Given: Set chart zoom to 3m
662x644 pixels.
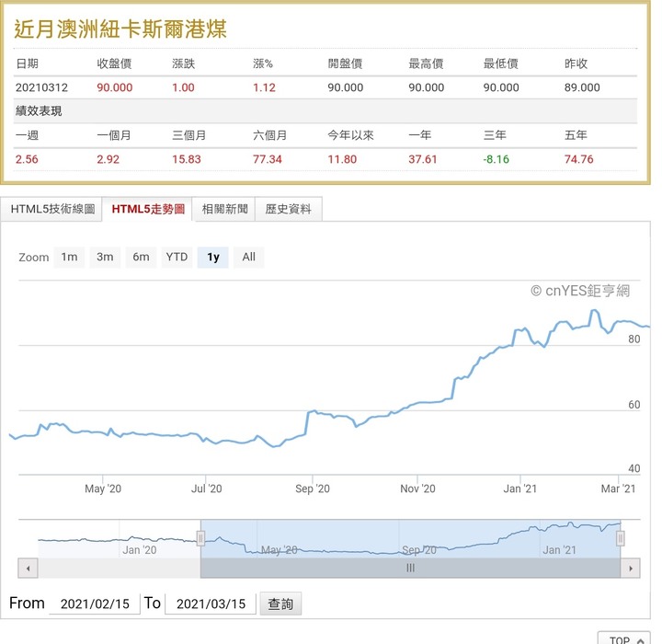Looking at the screenshot, I should pos(105,258).
